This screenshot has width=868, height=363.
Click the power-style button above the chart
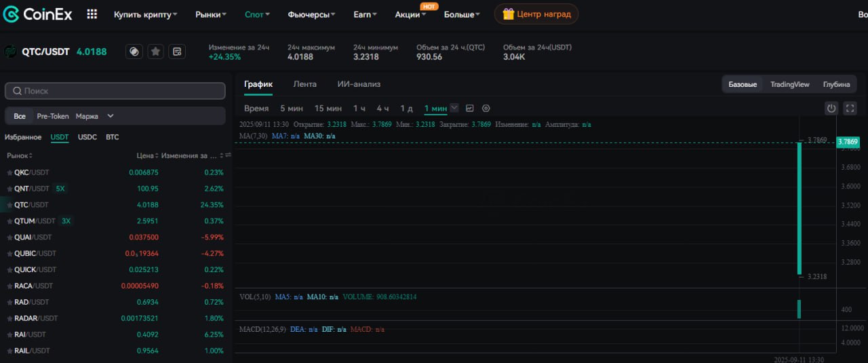831,108
